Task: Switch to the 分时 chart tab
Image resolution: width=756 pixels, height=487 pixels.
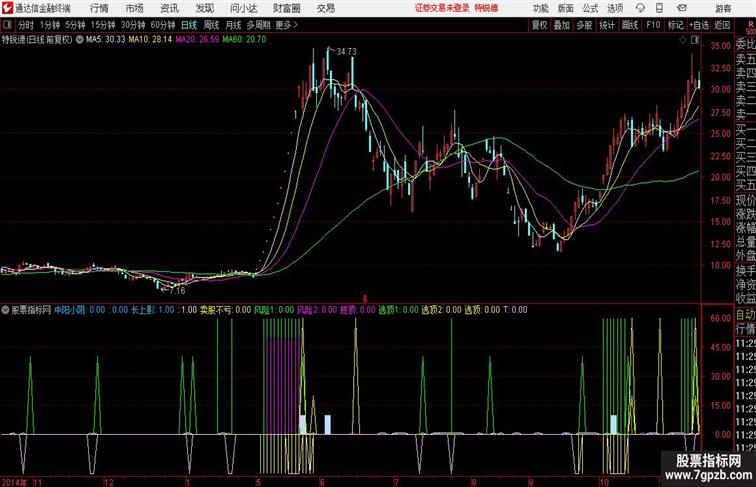Action: click(26, 25)
